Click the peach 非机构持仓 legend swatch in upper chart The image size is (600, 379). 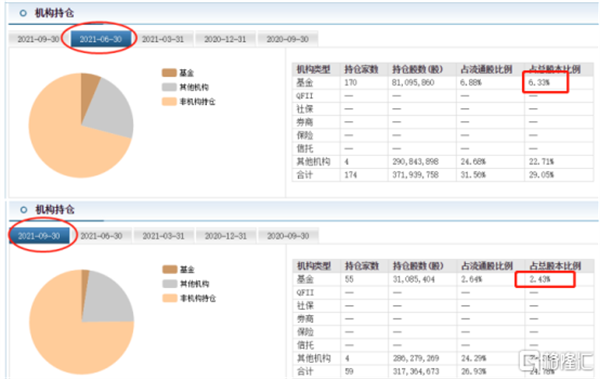coord(169,101)
